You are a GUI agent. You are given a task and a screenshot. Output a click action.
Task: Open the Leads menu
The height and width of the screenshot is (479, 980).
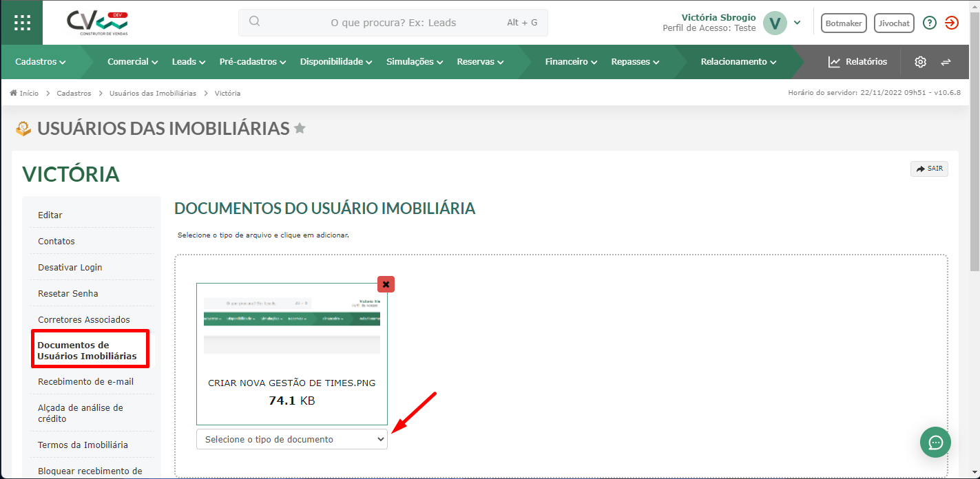pos(189,62)
